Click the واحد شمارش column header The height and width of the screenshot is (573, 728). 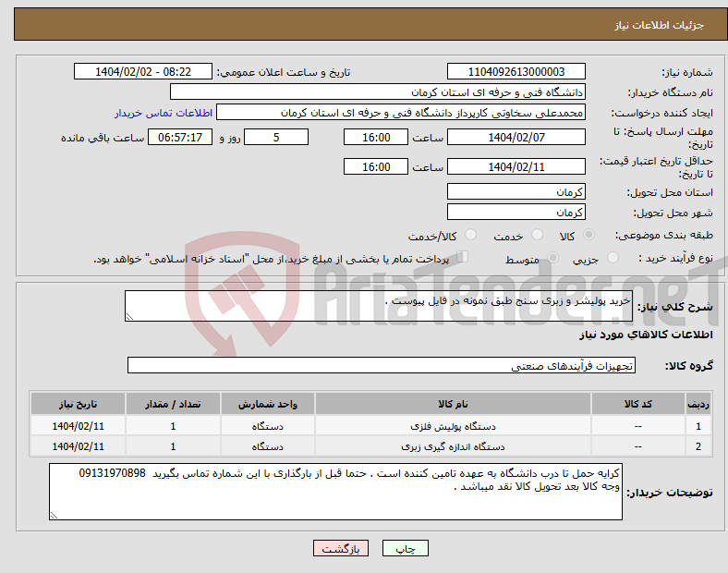(x=267, y=404)
